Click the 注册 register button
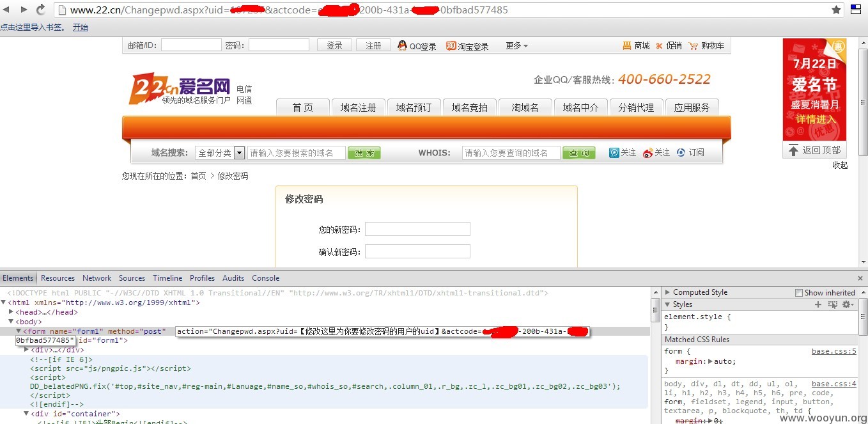 [374, 45]
